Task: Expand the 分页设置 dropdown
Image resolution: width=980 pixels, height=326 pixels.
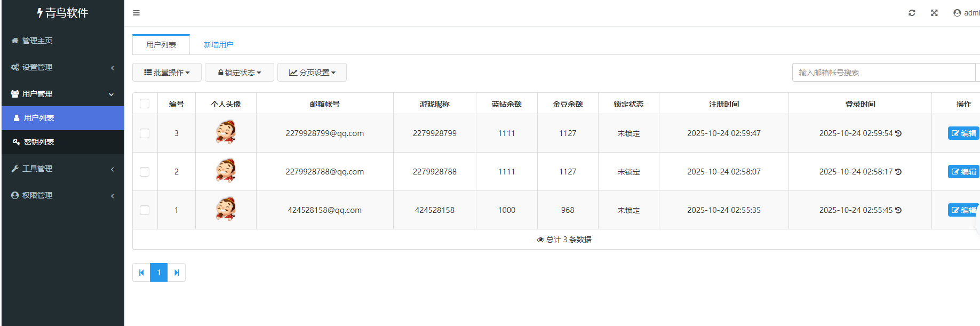Action: pyautogui.click(x=312, y=73)
